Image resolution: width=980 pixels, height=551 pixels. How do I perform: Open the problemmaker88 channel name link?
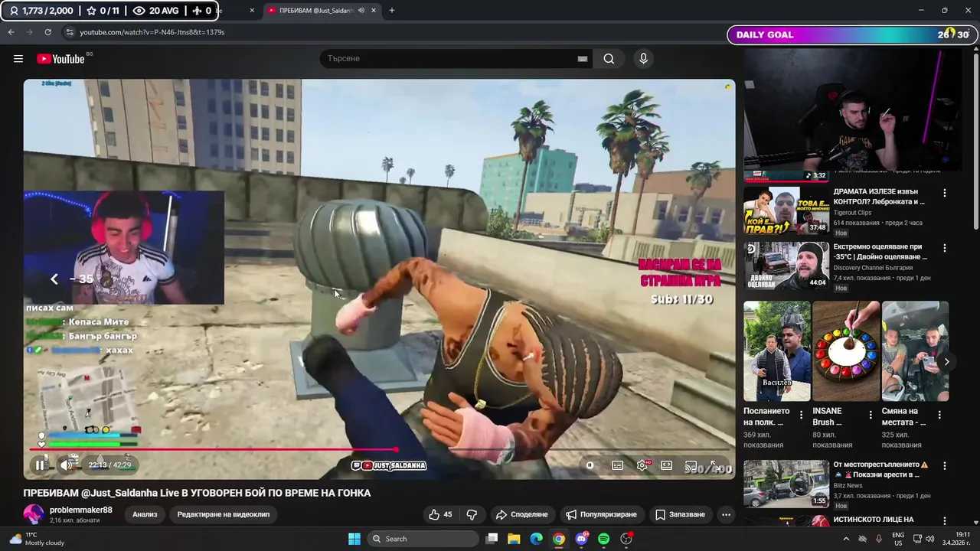tap(81, 510)
